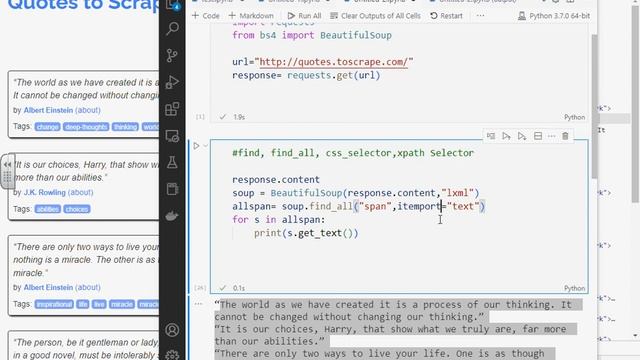Select the thinking tag
The width and height of the screenshot is (640, 360).
125,127
